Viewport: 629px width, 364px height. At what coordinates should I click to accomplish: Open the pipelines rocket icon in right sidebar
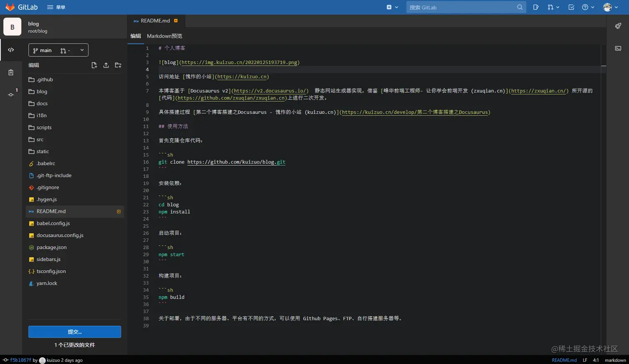[618, 26]
